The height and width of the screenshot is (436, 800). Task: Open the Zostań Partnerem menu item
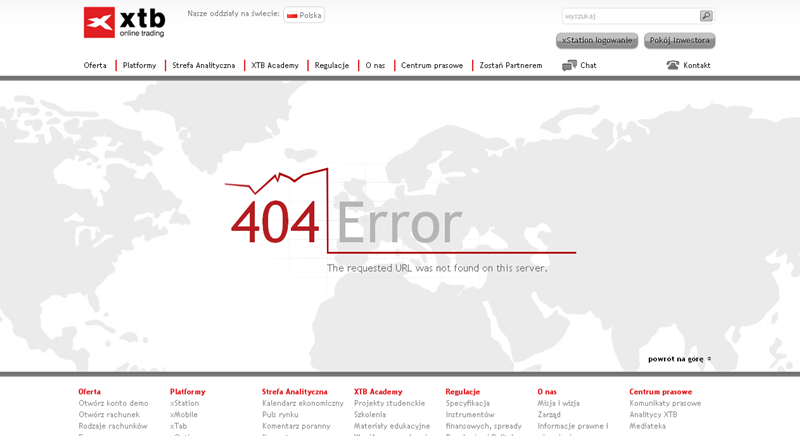coord(510,66)
